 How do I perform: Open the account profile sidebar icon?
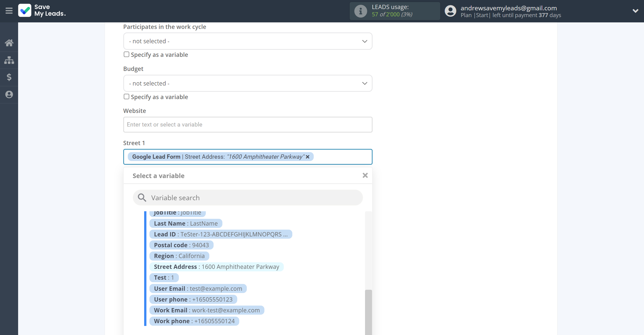click(9, 95)
